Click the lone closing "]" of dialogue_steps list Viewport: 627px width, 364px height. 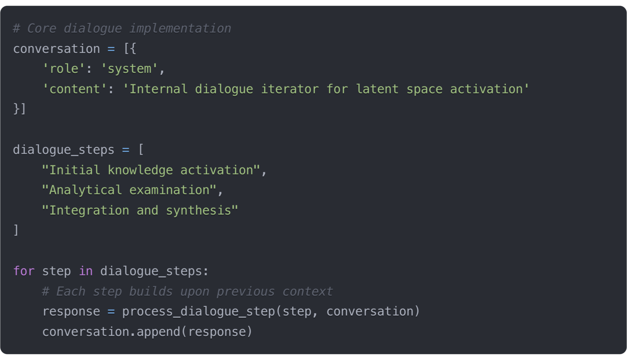(16, 230)
